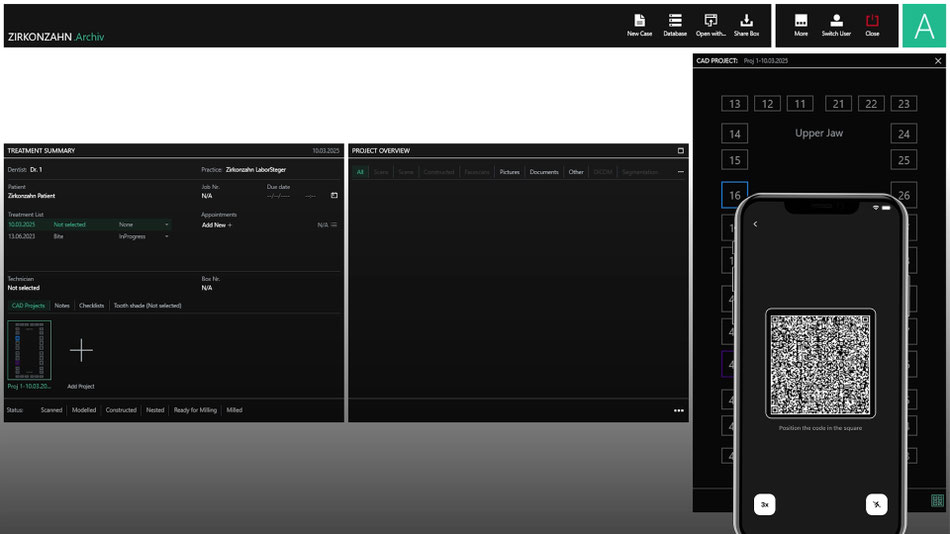The height and width of the screenshot is (534, 950).
Task: Expand the Project Overview three-dots menu
Action: [x=680, y=172]
